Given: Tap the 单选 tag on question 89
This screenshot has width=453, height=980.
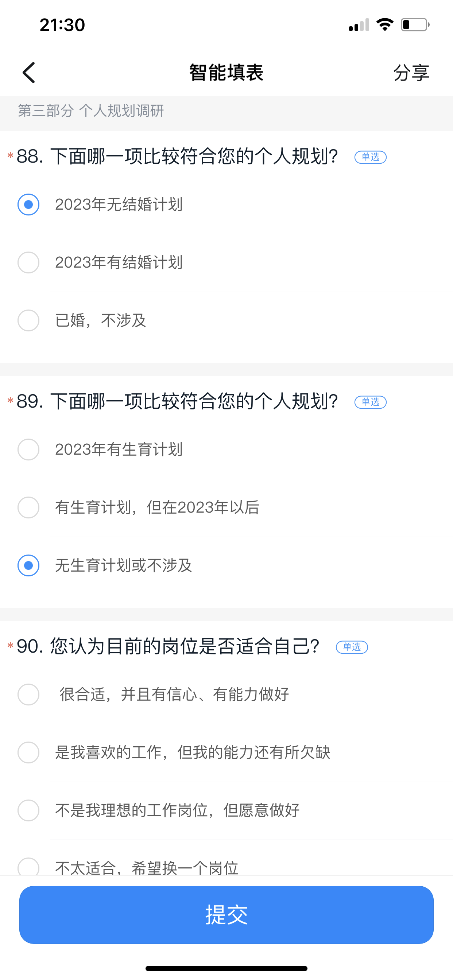Looking at the screenshot, I should pos(370,402).
